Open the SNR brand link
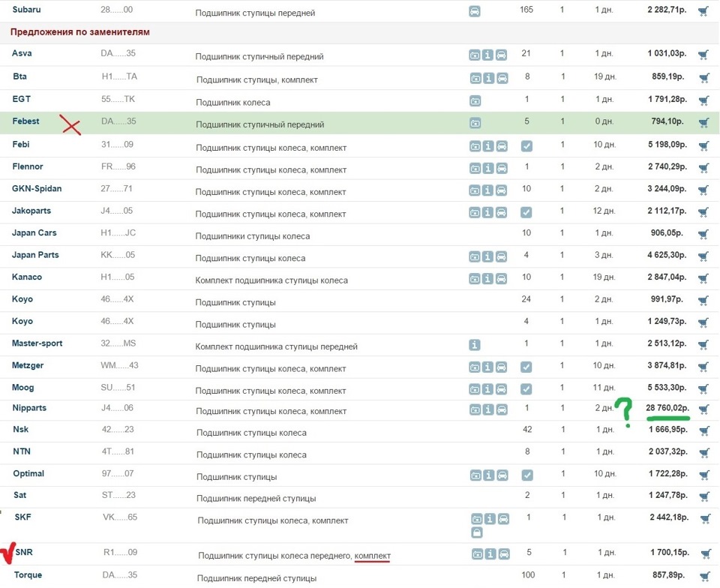This screenshot has width=720, height=588. 24,552
